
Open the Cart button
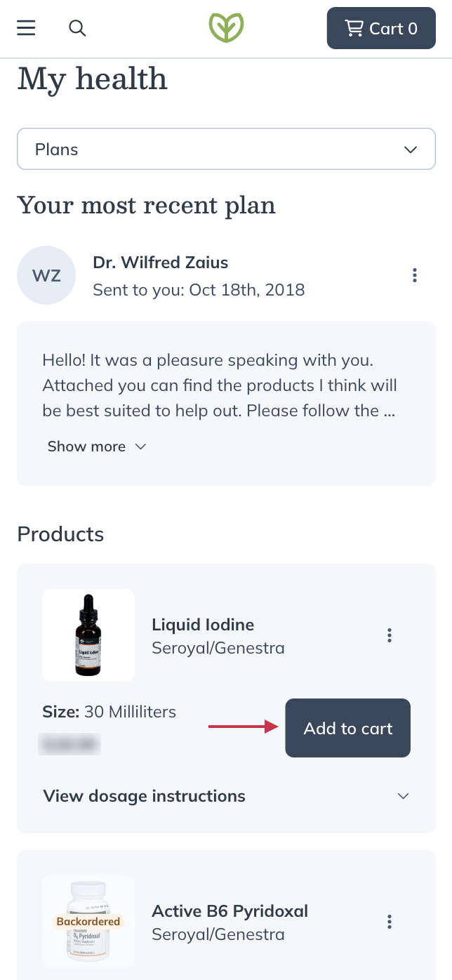tap(381, 29)
